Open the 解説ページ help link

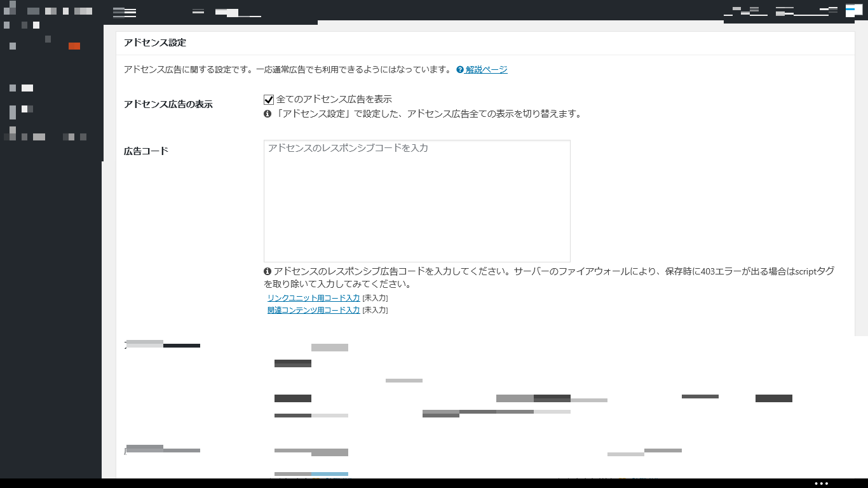point(486,70)
